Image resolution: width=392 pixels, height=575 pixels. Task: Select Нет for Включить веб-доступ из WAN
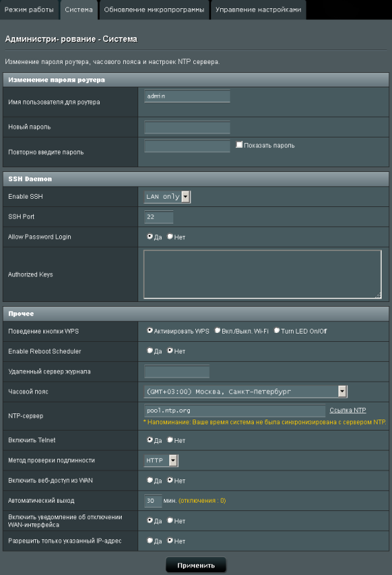click(x=170, y=480)
